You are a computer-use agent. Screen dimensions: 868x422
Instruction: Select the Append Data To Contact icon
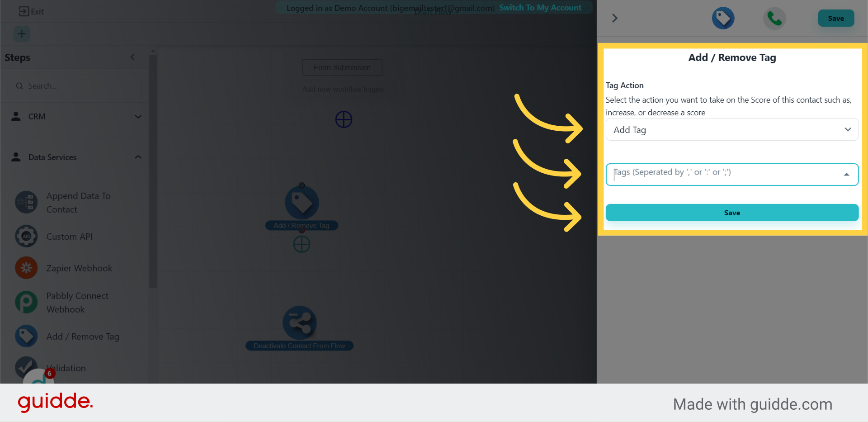pyautogui.click(x=26, y=202)
